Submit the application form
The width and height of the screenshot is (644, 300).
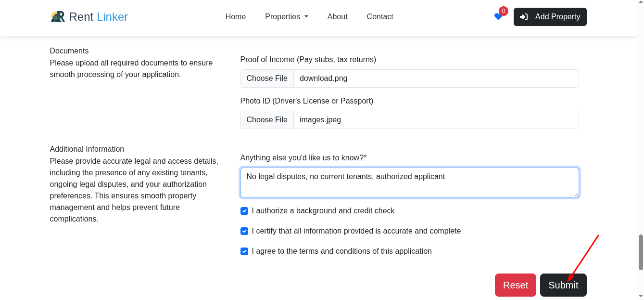pos(563,285)
